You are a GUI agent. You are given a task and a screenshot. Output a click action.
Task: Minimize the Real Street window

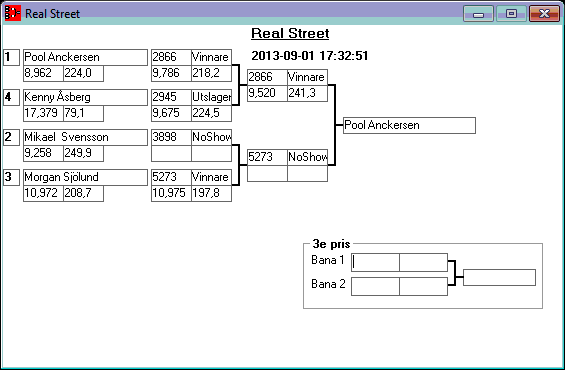[479, 14]
